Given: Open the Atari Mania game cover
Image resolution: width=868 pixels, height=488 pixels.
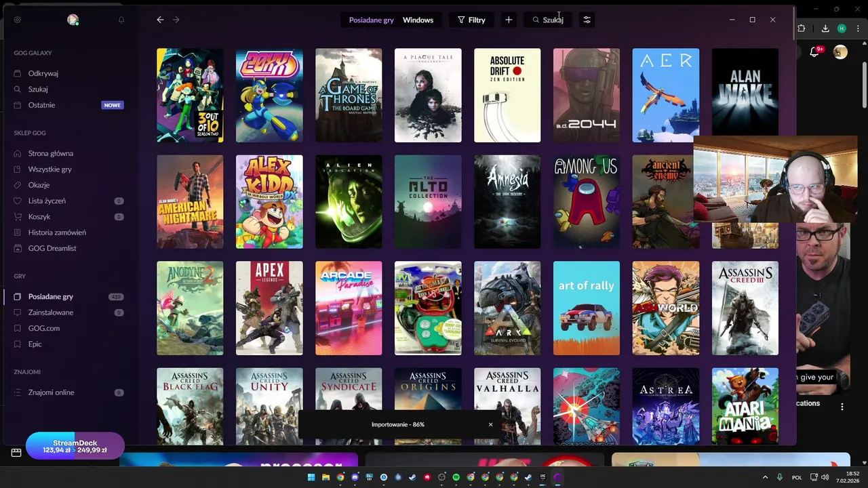Looking at the screenshot, I should [745, 407].
